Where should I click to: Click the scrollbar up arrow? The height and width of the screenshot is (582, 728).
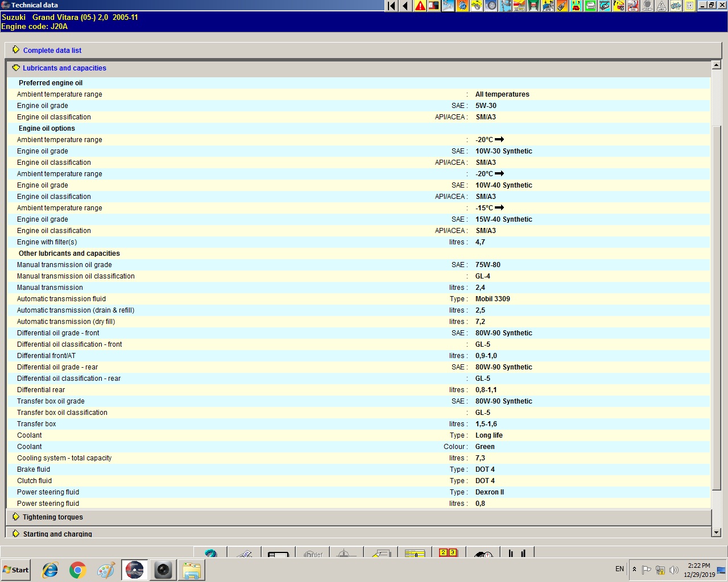(x=717, y=65)
